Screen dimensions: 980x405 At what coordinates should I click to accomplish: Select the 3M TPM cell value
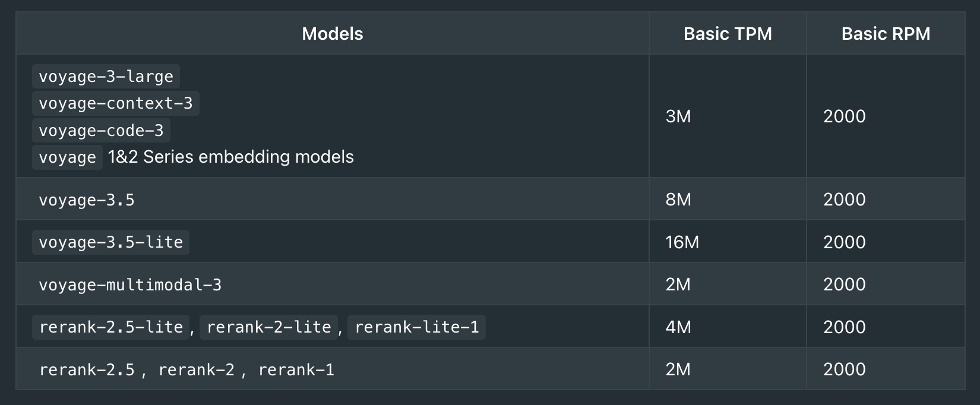[678, 116]
